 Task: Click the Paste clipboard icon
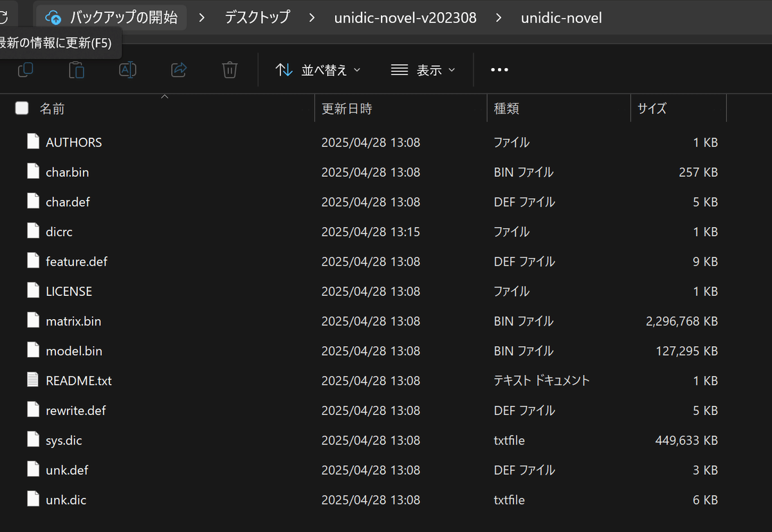coord(77,69)
